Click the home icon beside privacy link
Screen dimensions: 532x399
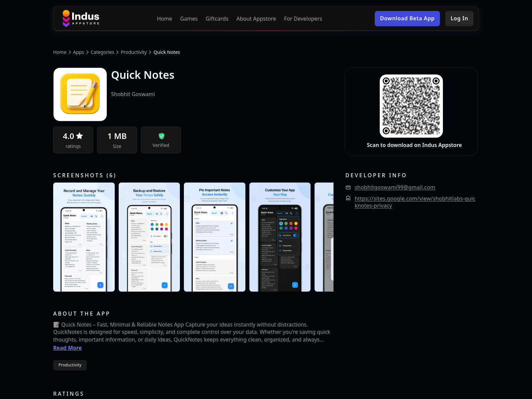(348, 198)
